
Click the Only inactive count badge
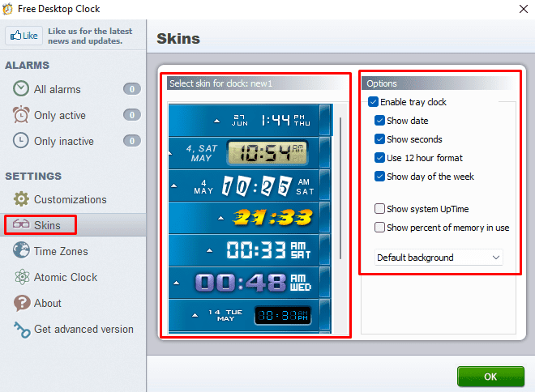(x=131, y=141)
